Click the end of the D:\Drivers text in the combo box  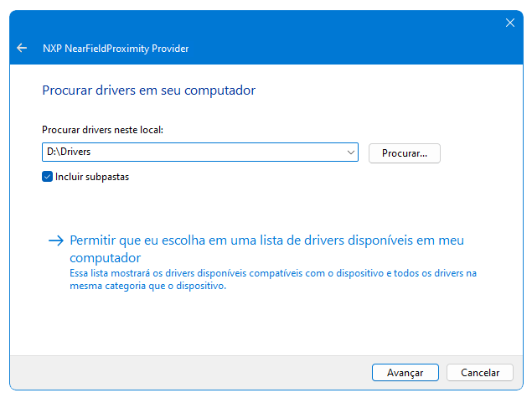coord(90,152)
